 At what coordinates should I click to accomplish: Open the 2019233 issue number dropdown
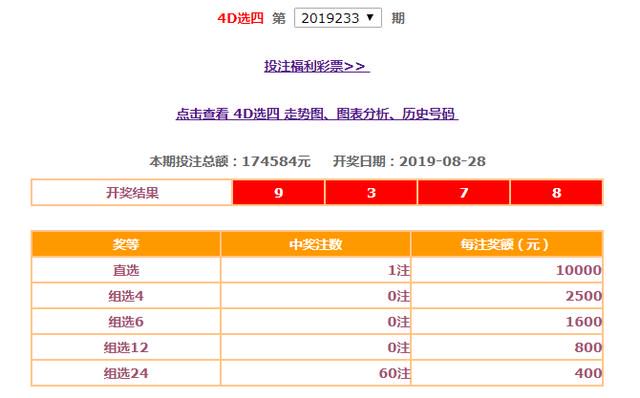point(338,18)
